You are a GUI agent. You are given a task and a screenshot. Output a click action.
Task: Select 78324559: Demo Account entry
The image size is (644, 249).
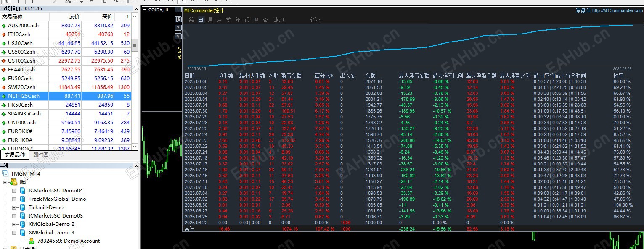pos(68,241)
